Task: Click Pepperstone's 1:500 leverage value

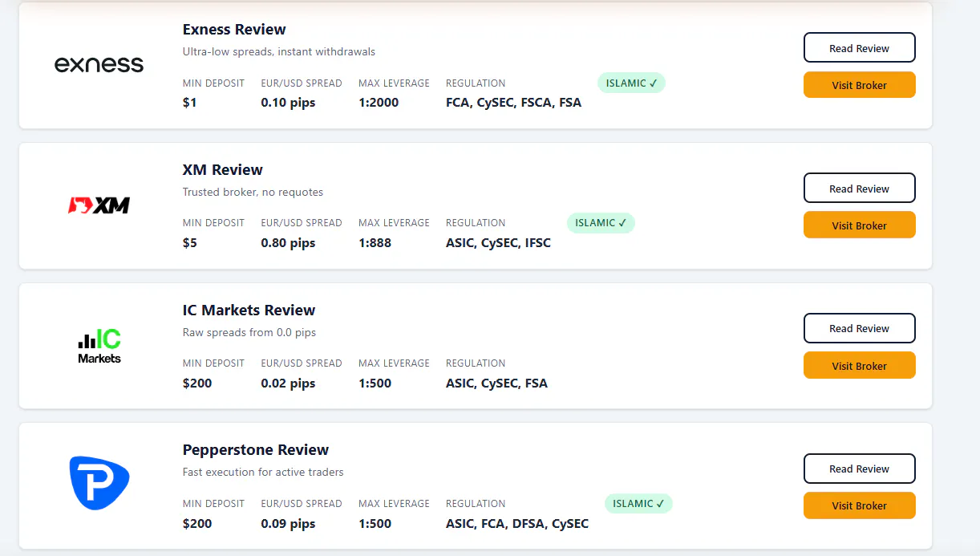Action: [375, 524]
